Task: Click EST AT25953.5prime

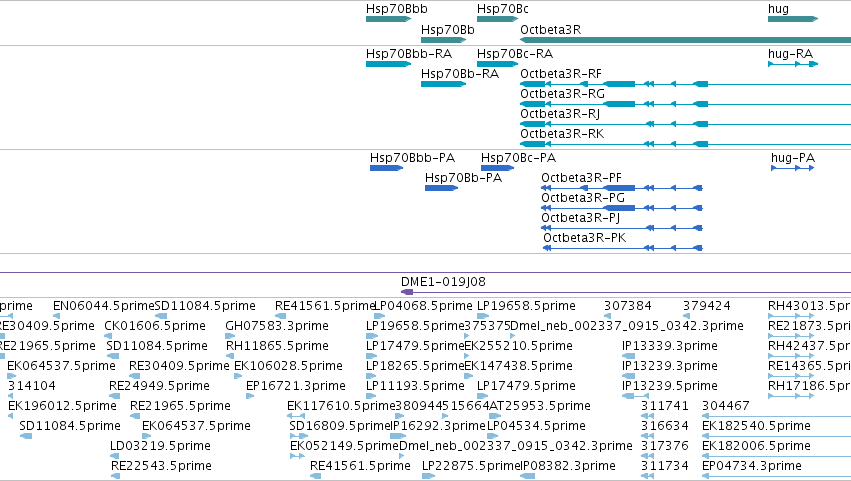Action: 495,416
